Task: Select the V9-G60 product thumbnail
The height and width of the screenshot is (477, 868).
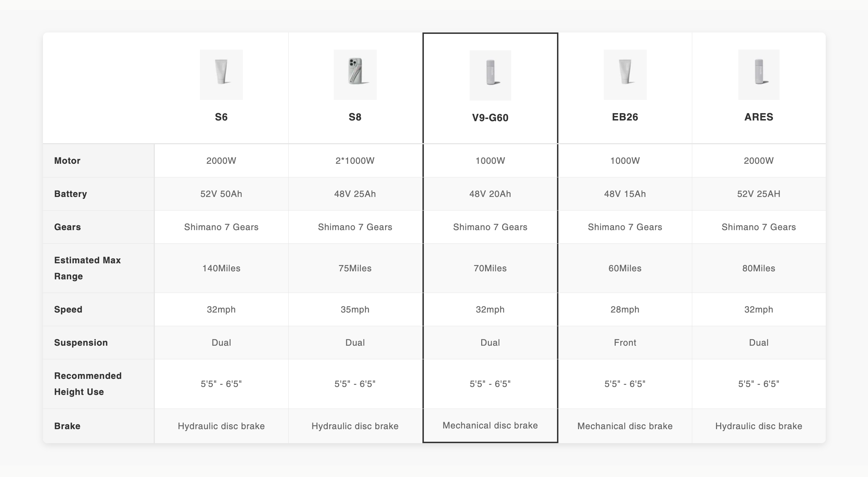Action: click(x=490, y=75)
